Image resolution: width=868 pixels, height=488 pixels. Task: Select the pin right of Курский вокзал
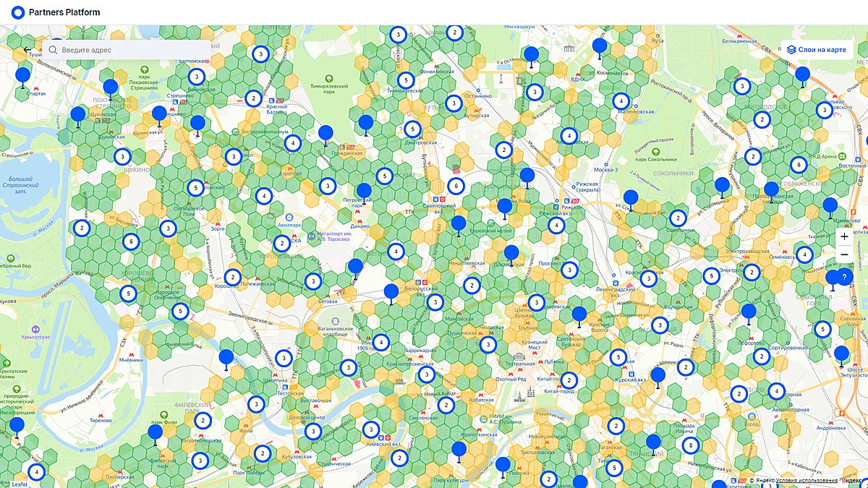[x=658, y=375]
